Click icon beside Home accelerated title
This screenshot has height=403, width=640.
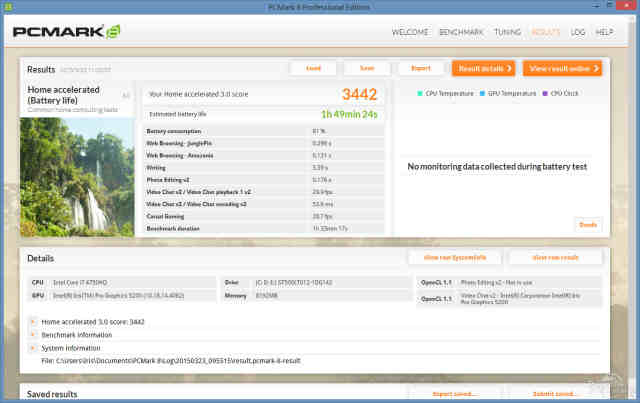pos(126,95)
